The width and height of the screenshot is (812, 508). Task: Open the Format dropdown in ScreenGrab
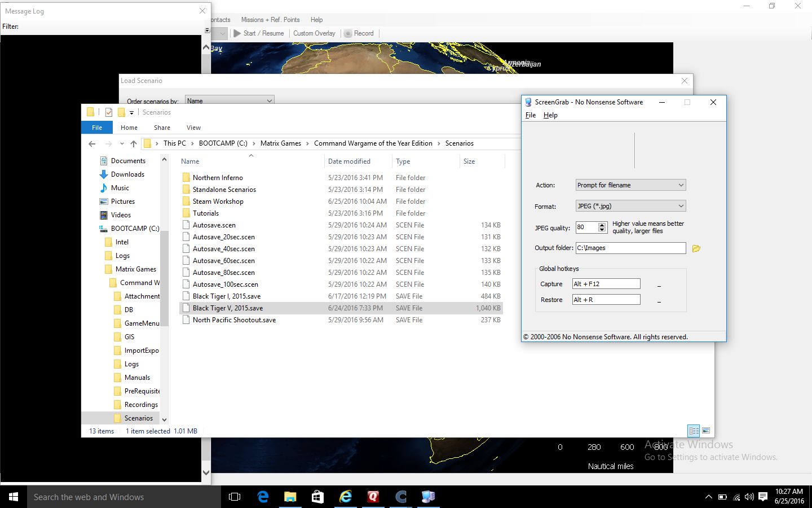tap(630, 206)
